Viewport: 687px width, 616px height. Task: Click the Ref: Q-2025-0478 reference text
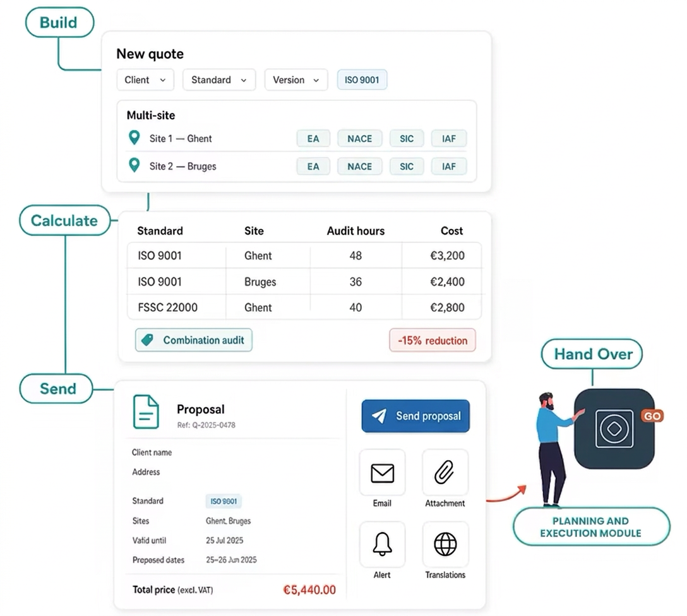(206, 425)
